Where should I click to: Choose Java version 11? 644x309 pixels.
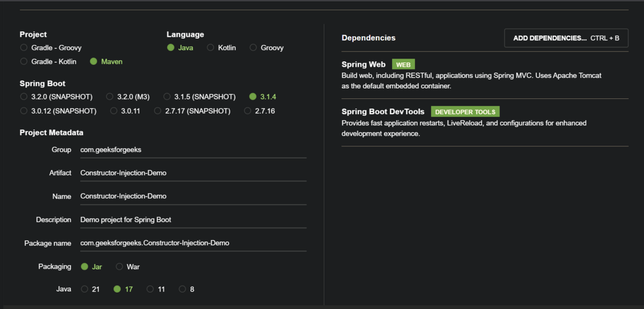click(x=150, y=289)
